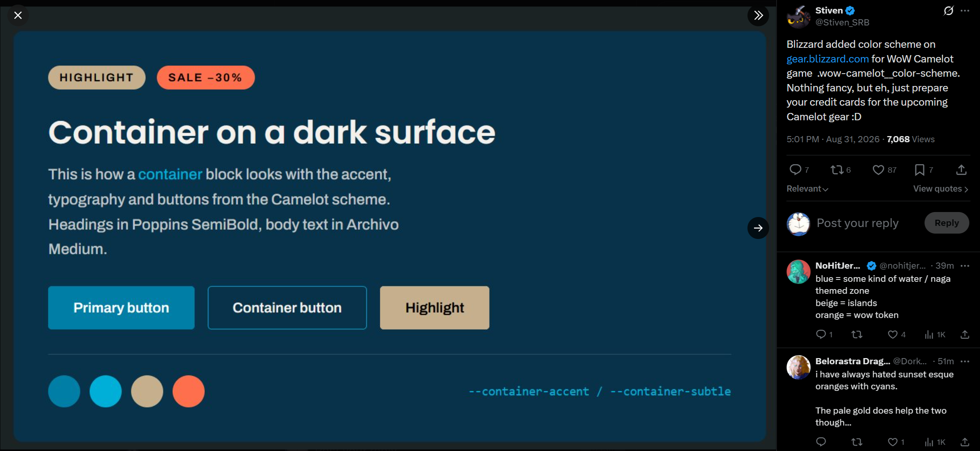
Task: Click the cyan color swatch
Action: 106,391
